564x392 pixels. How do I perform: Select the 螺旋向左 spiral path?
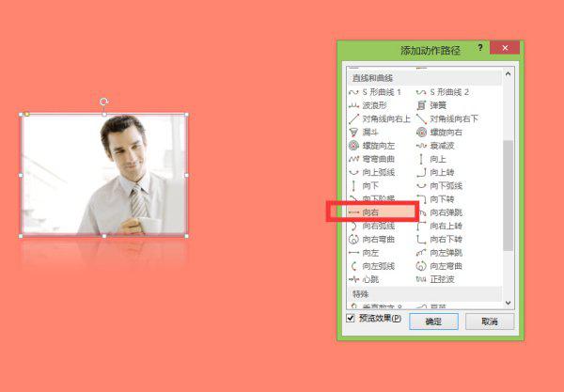[x=376, y=146]
